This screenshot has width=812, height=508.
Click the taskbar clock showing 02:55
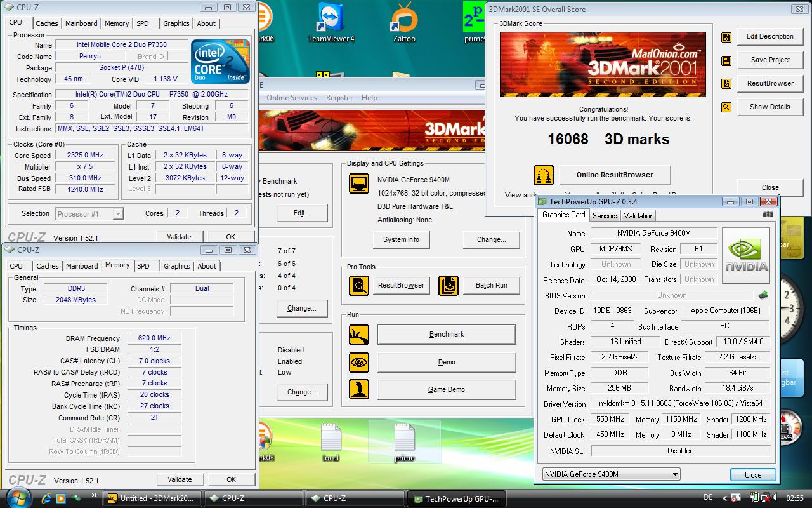795,498
